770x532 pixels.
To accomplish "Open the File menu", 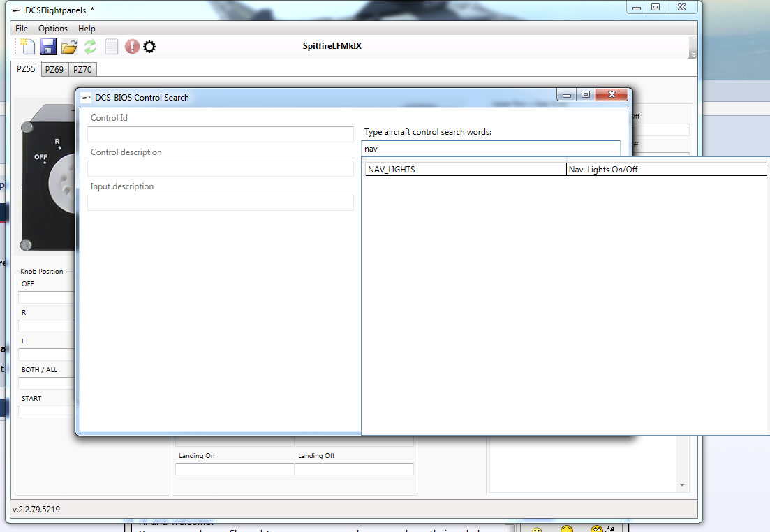I will point(22,29).
